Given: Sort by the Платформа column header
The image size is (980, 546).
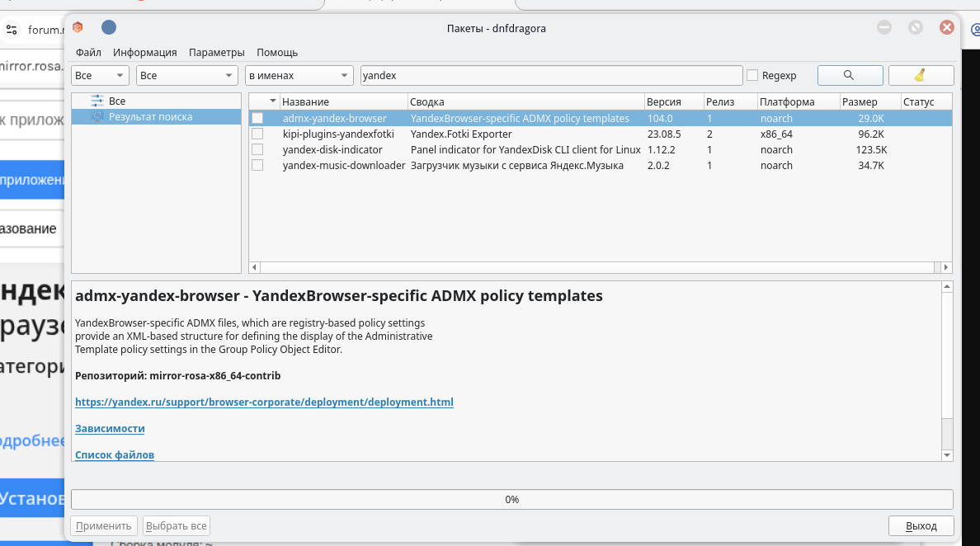Looking at the screenshot, I should [799, 101].
